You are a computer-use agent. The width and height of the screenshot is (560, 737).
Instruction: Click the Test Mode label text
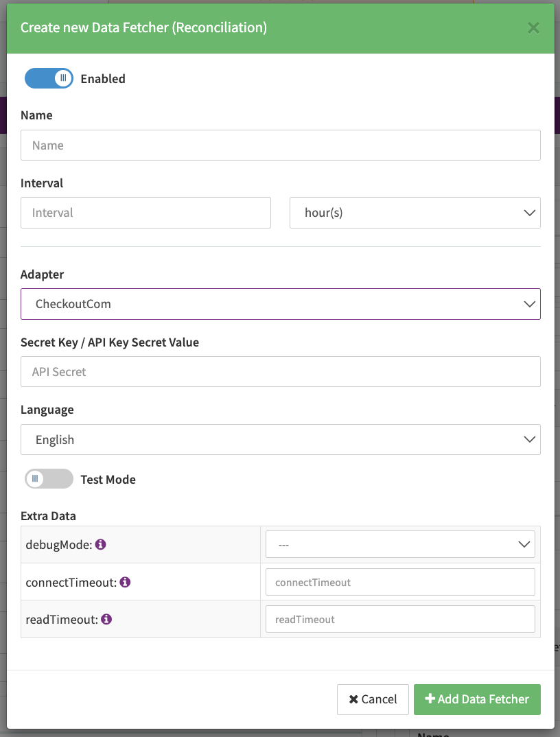(108, 480)
